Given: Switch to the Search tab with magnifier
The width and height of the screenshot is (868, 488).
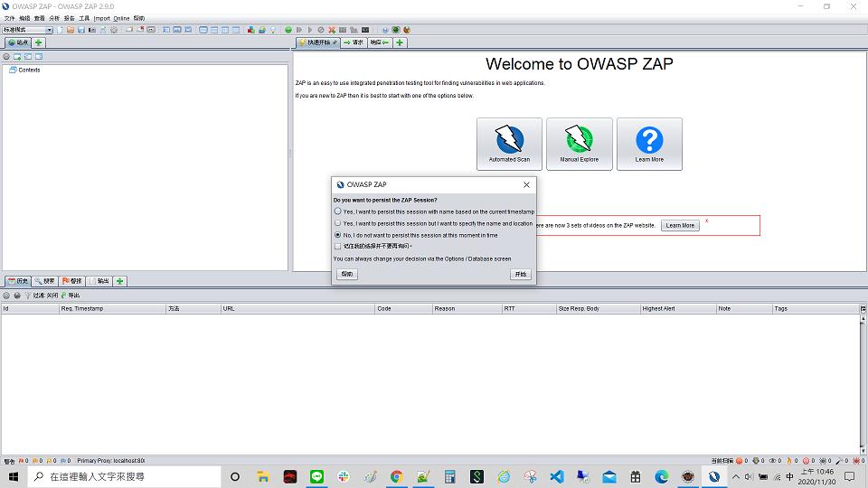Looking at the screenshot, I should pos(45,281).
